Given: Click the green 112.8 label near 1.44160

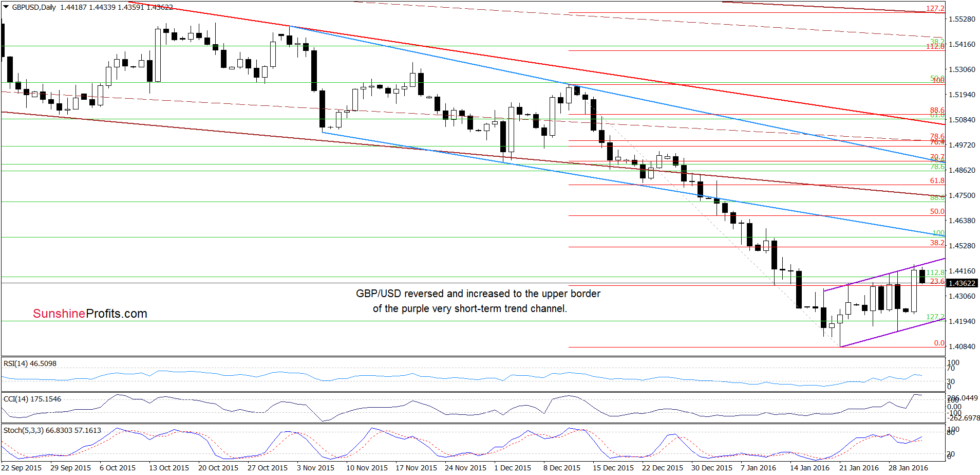Looking at the screenshot, I should [x=935, y=272].
